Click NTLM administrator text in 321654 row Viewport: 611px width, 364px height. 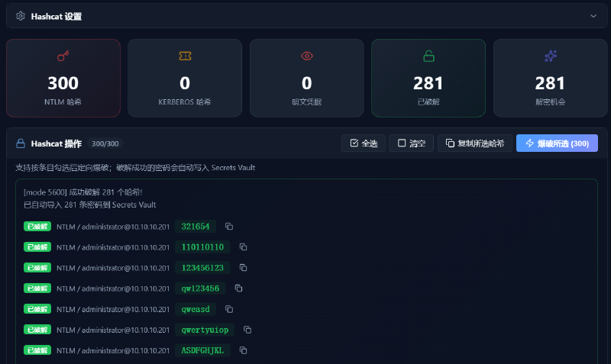click(x=113, y=227)
